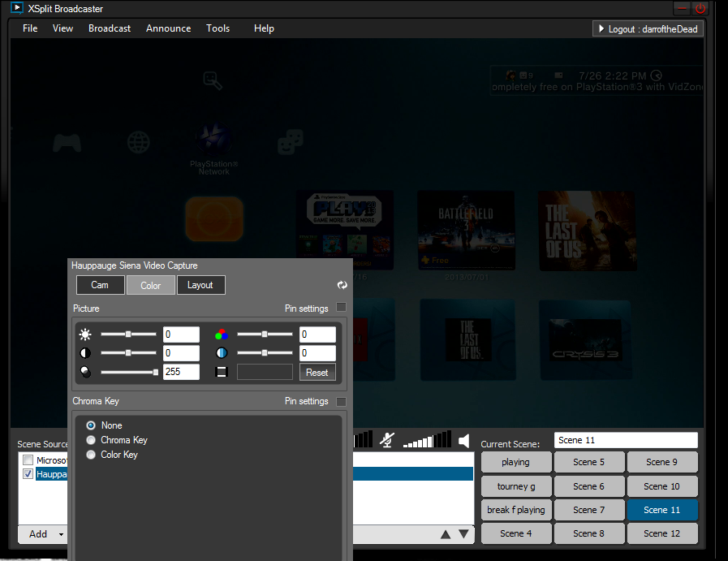
Task: Click the XSplit Broadcaster logo icon
Action: click(x=17, y=8)
